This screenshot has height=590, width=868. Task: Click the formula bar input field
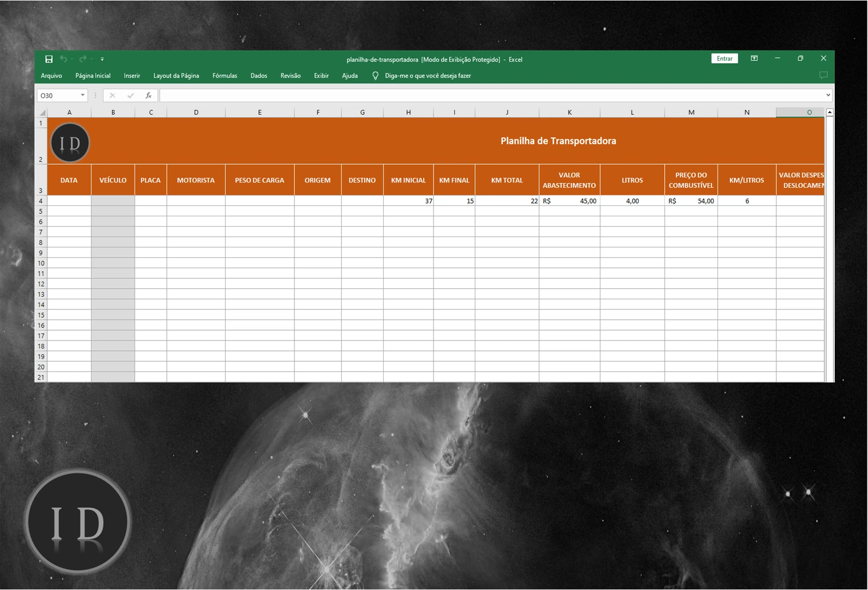click(x=491, y=95)
